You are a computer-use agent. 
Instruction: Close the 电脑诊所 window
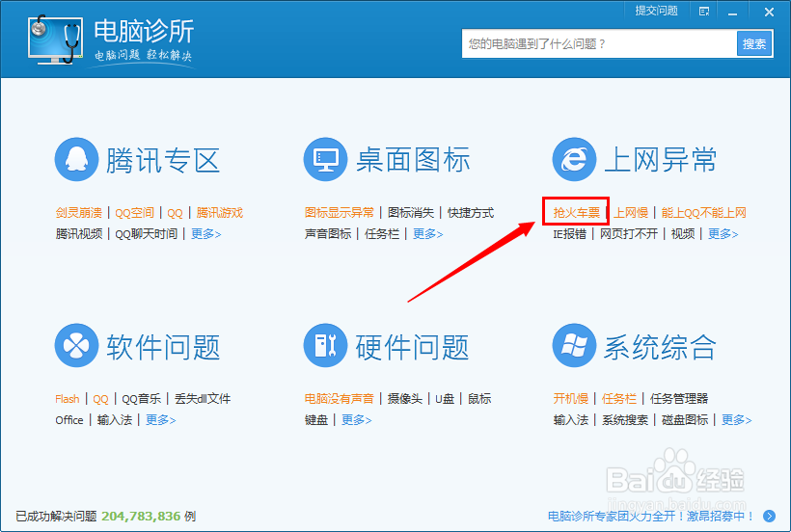click(x=770, y=13)
